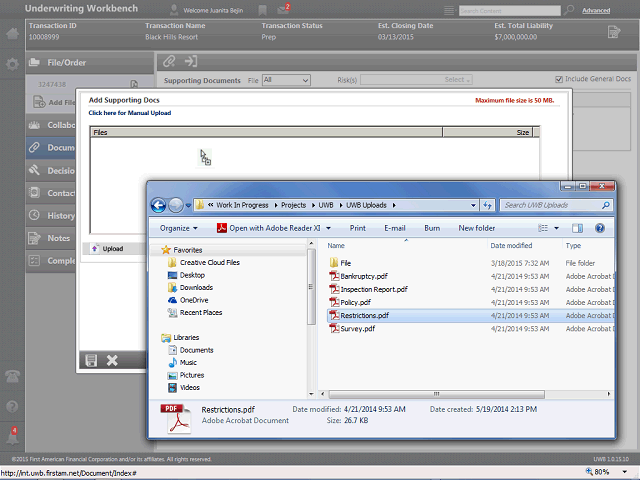Select Bankruptcy.pdf in file list
The width and height of the screenshot is (640, 480).
[364, 276]
